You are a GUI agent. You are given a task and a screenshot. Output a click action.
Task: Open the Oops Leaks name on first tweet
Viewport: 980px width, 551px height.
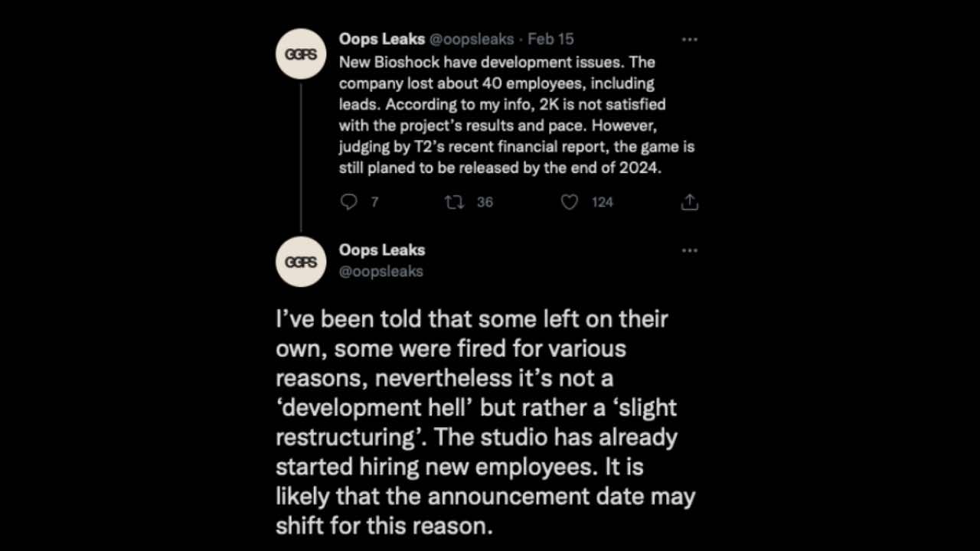[x=381, y=39]
